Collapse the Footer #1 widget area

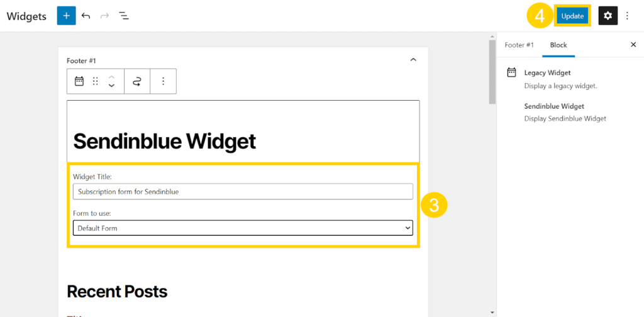click(x=413, y=60)
